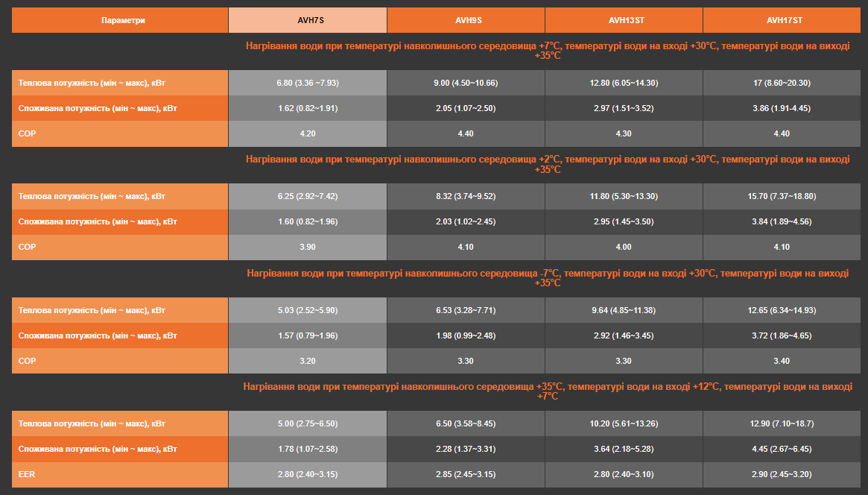Image resolution: width=868 pixels, height=495 pixels.
Task: Click the +2°C ambient temperature section heading
Action: pos(547,164)
